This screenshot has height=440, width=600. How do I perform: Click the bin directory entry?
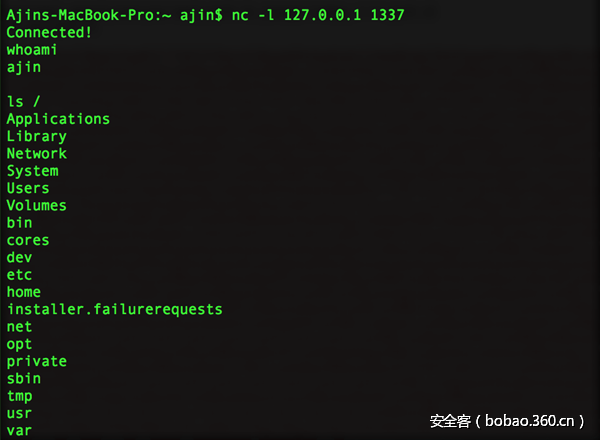[19, 223]
